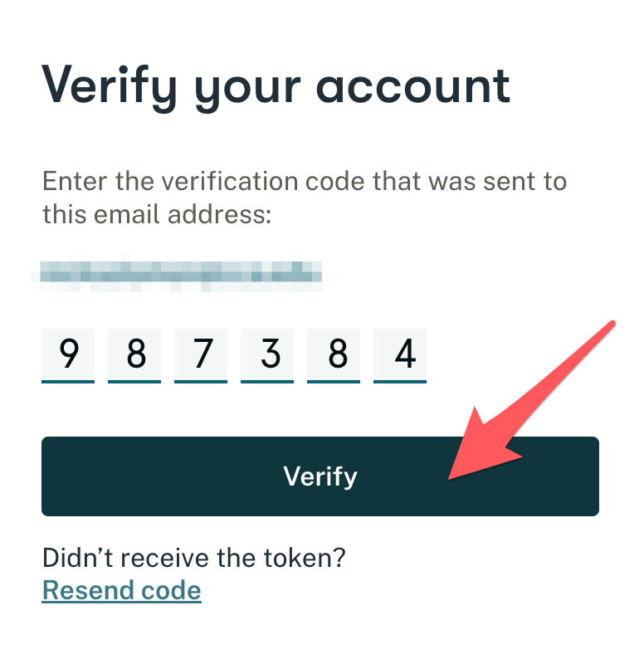This screenshot has height=664, width=644.
Task: Click the word "account" in the heading
Action: 413,88
